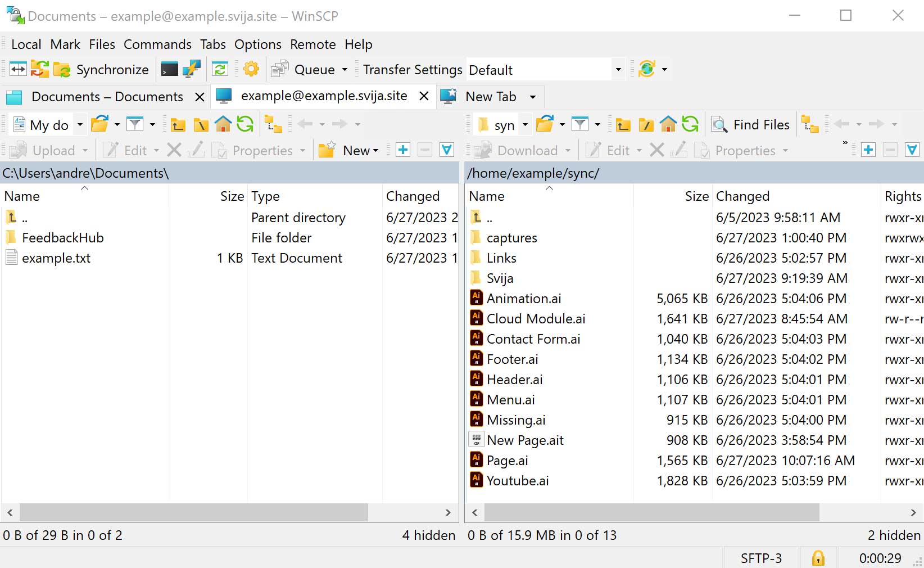Go to remote parent directory icon
This screenshot has width=924, height=568.
pos(623,124)
